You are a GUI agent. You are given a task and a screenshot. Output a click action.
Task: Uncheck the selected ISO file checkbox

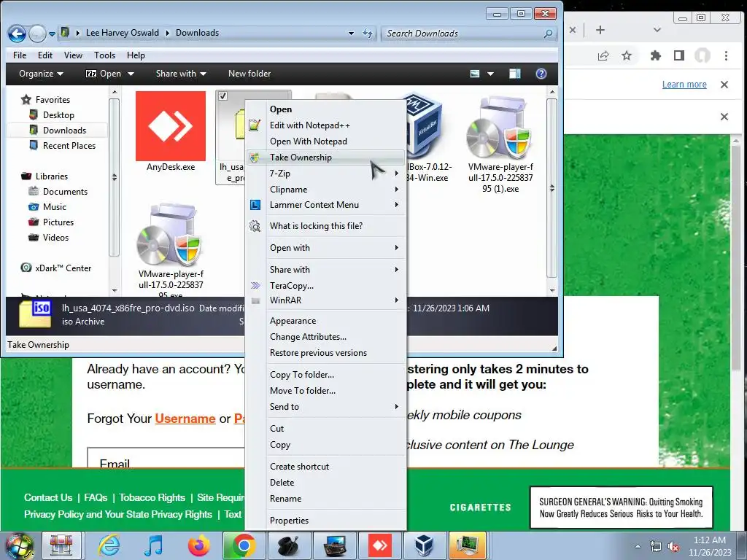[x=222, y=96]
